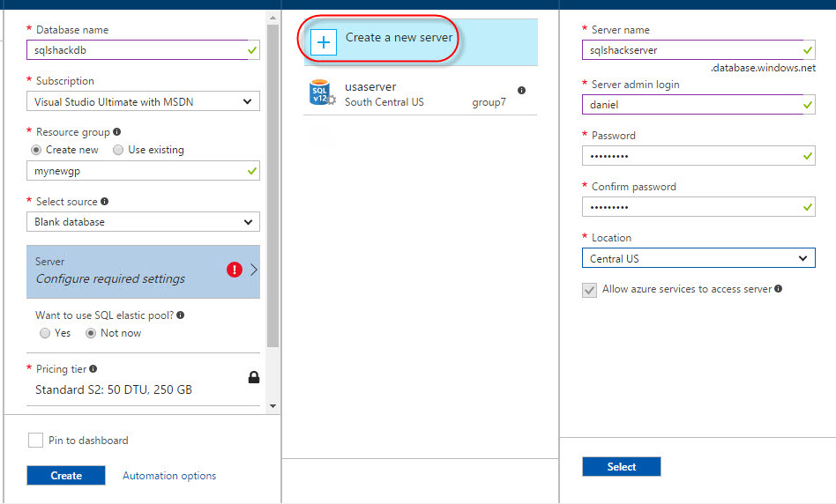
Task: Choose Not now for SQL elastic pool
Action: 91,333
